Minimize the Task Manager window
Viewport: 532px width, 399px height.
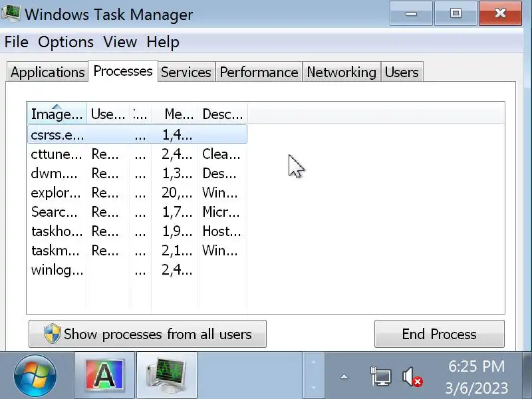[x=411, y=13]
